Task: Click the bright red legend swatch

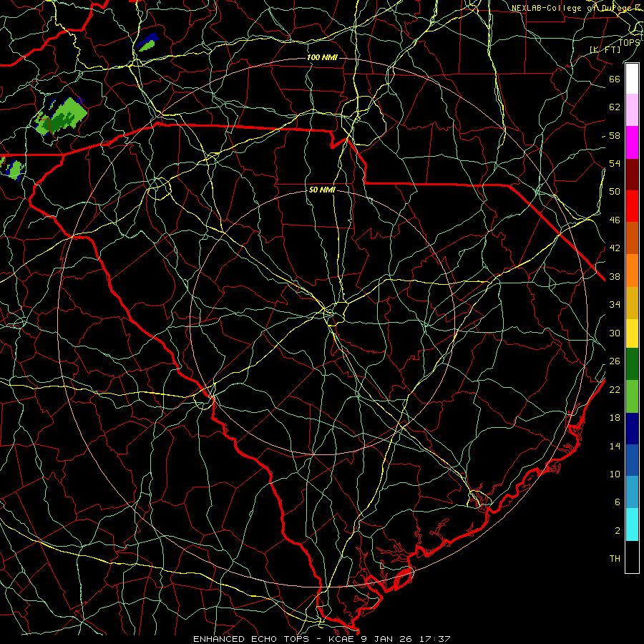Action: (632, 206)
